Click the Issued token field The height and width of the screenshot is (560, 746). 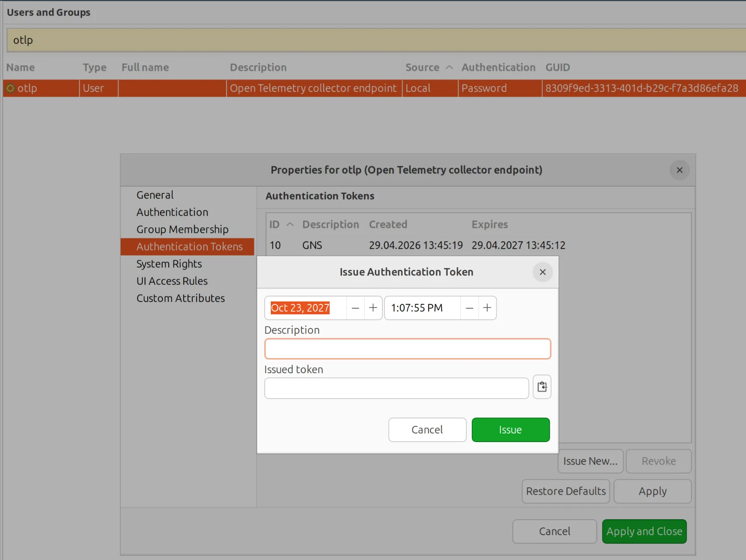(396, 388)
